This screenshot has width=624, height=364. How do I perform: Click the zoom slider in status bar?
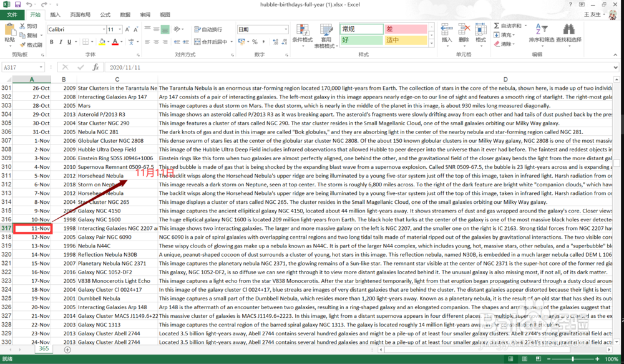pos(573,359)
